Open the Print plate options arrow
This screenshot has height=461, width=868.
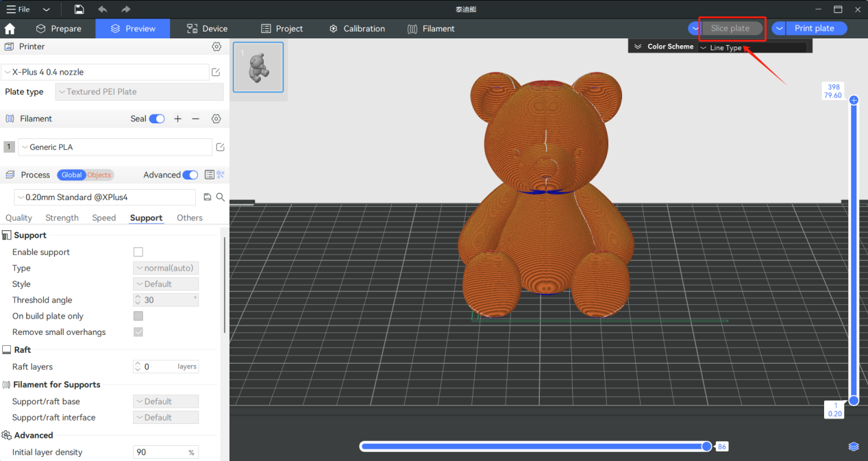(779, 28)
